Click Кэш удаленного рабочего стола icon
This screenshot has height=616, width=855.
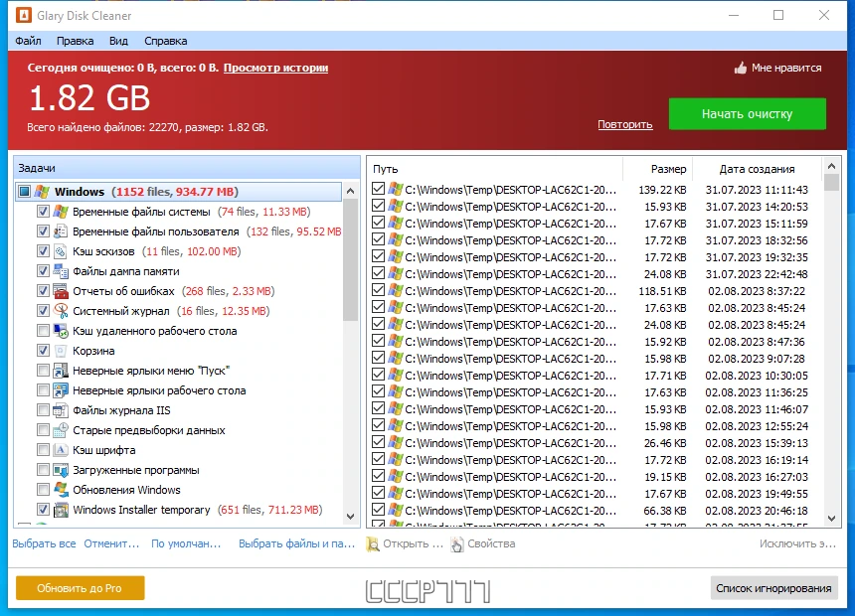tap(61, 331)
